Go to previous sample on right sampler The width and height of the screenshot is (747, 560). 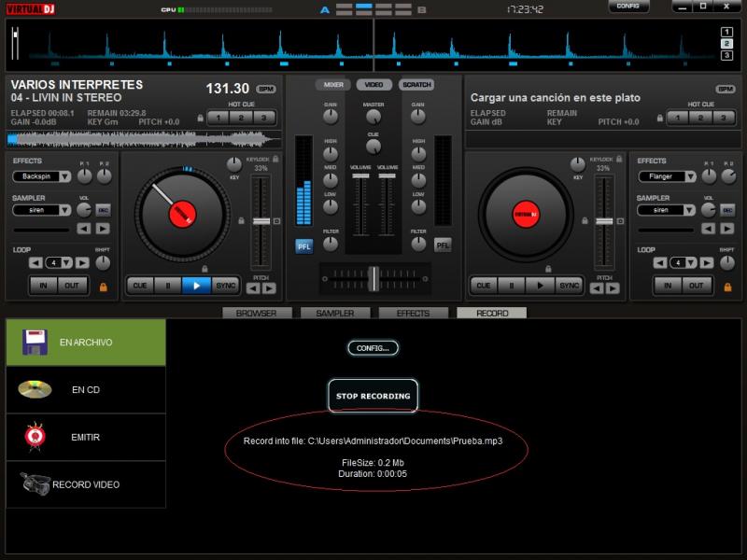(709, 229)
